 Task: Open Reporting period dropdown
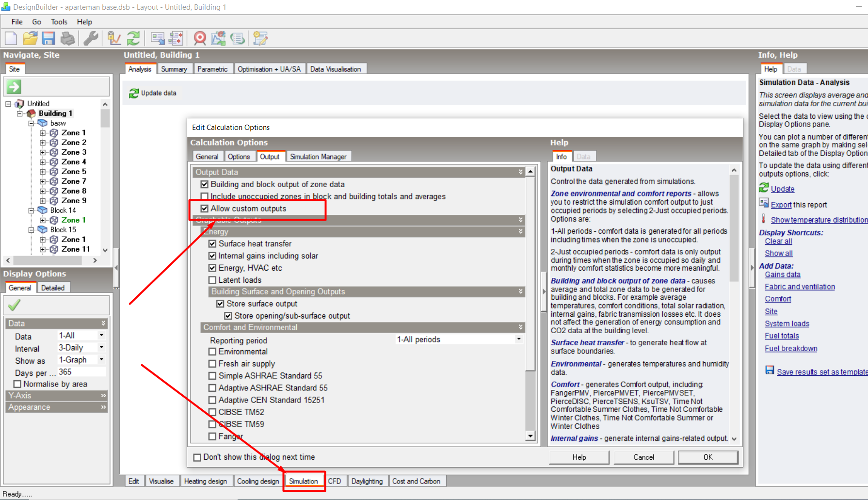(519, 339)
